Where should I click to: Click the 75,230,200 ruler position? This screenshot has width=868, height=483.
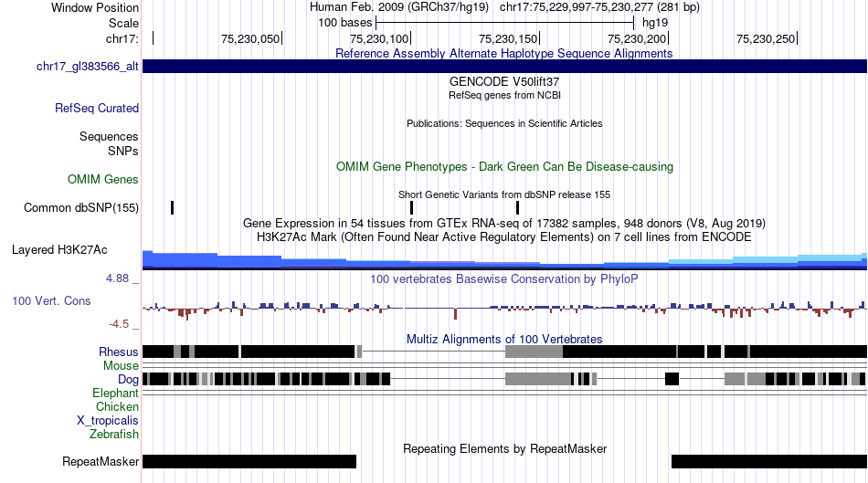(637, 38)
